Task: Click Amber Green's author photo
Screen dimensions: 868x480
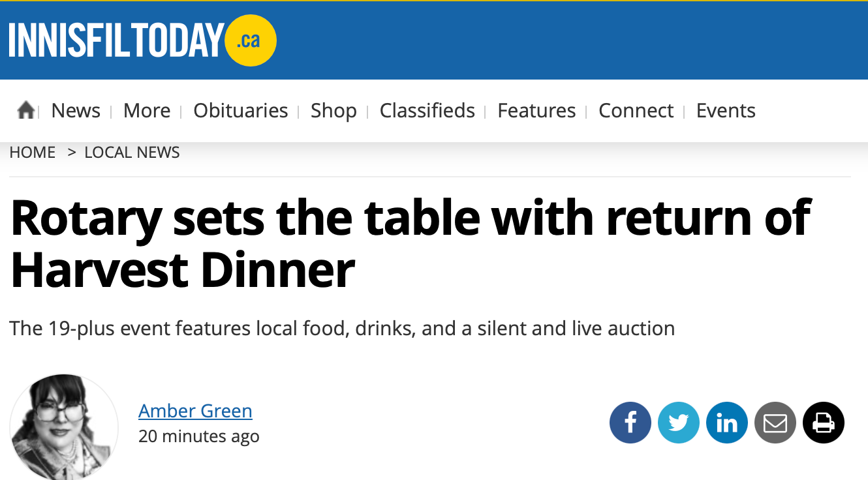Action: [64, 427]
